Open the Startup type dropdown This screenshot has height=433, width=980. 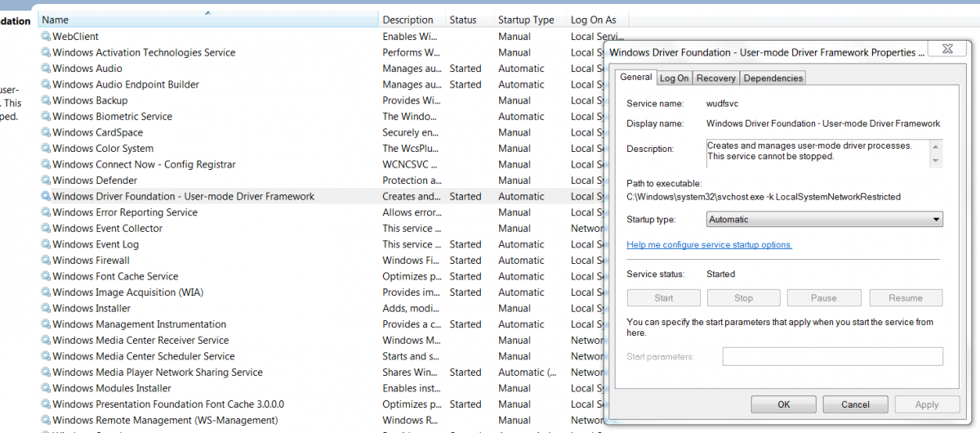point(824,220)
